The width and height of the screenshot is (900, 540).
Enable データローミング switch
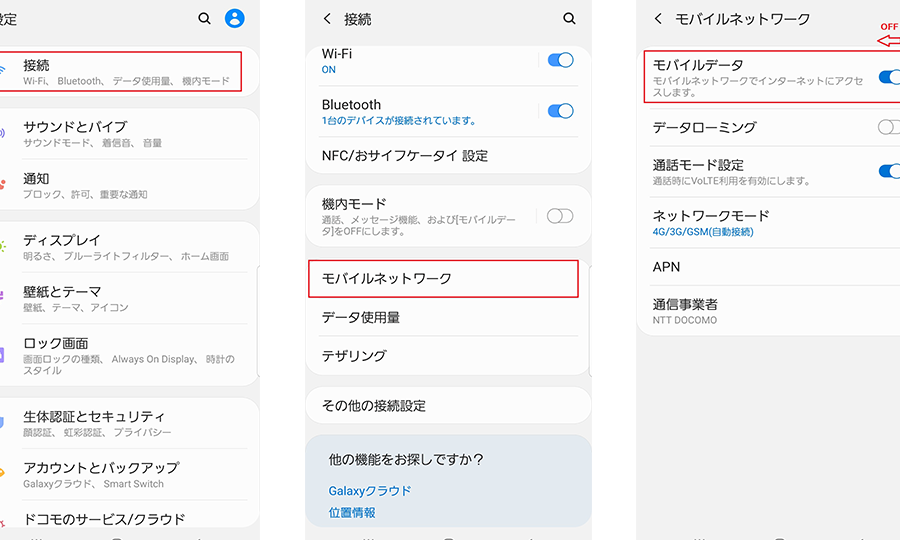(x=889, y=127)
